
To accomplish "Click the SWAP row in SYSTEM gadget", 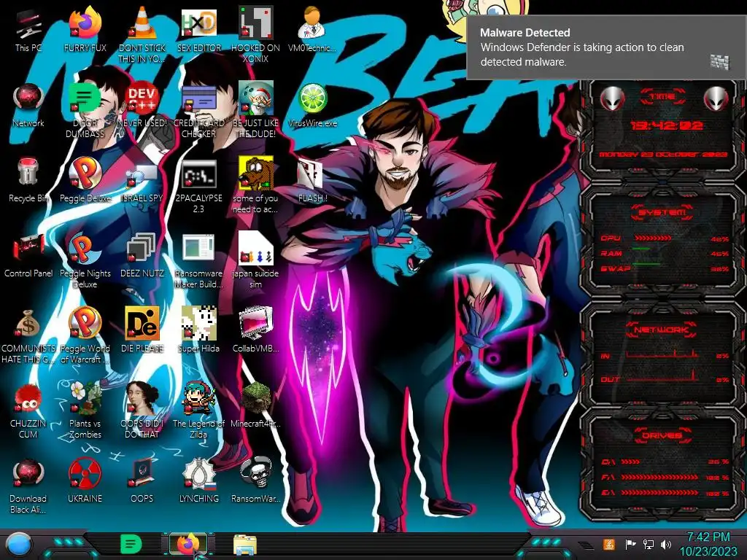I will click(665, 268).
